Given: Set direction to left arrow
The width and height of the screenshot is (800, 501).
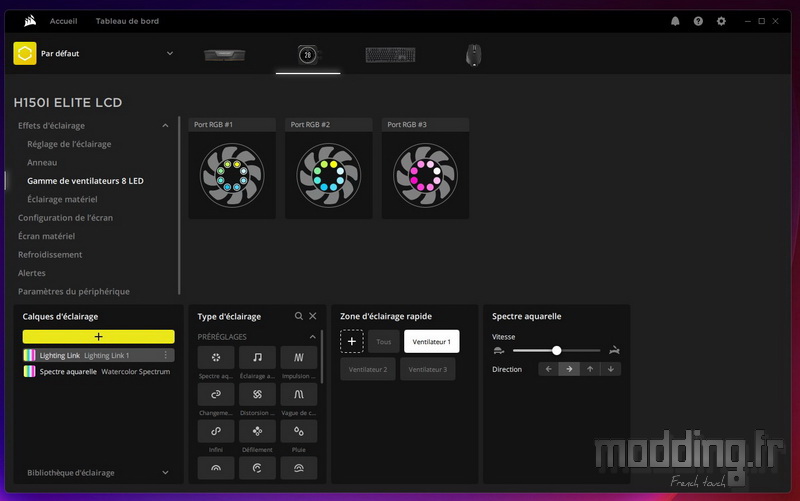Looking at the screenshot, I should pos(548,369).
